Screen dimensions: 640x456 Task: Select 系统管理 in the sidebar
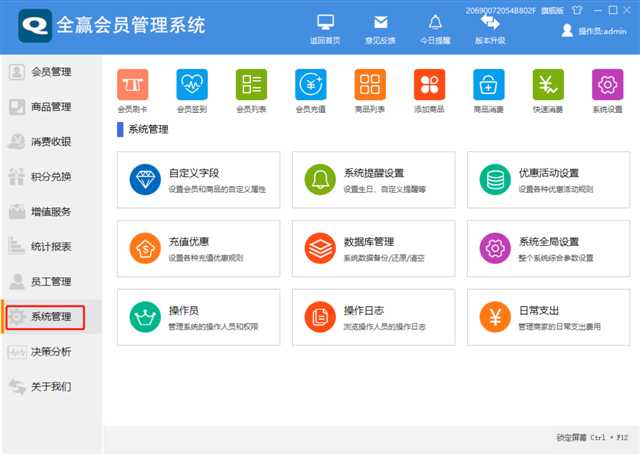pos(51,317)
